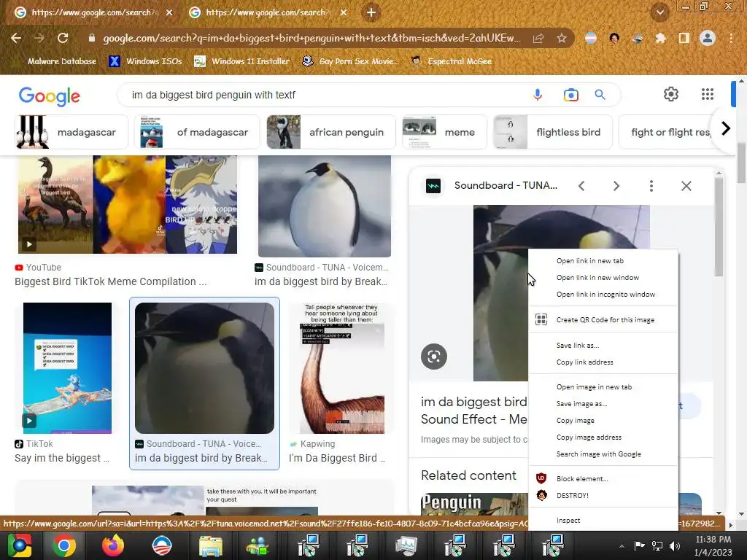Open a new browser tab
Viewport: 747px width, 560px height.
click(x=371, y=13)
